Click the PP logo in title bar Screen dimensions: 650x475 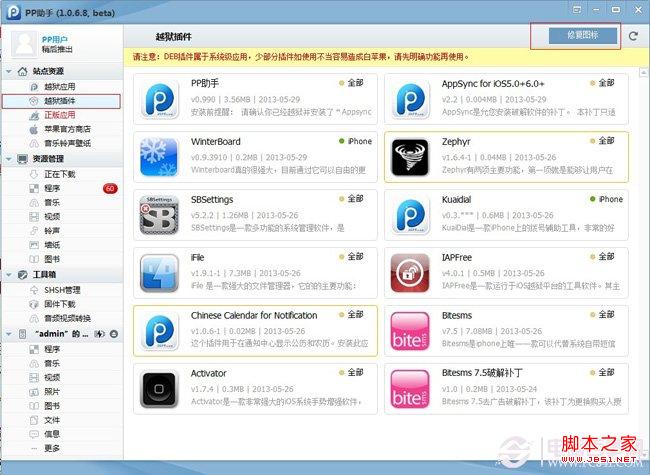13,12
